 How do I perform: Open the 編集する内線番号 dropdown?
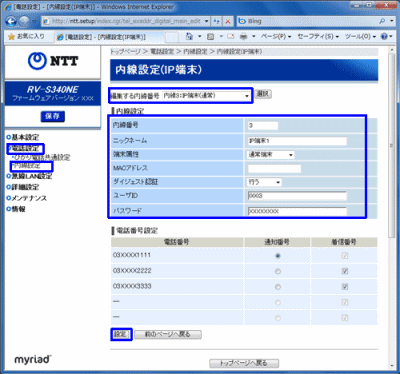[206, 96]
